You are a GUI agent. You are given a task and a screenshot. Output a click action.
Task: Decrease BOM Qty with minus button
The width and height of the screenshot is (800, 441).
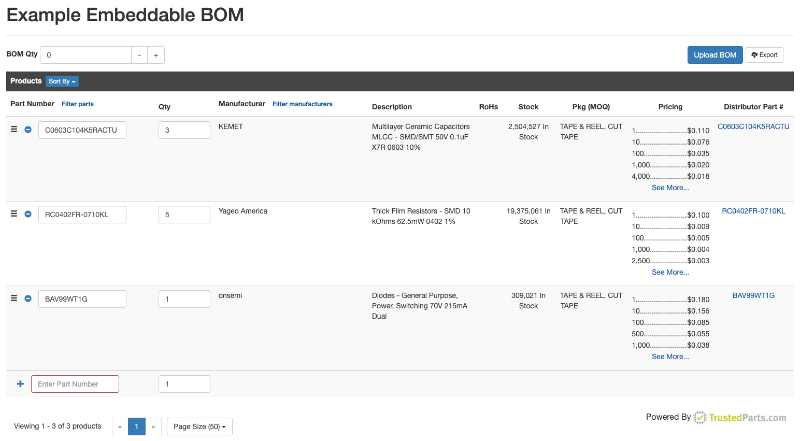pos(139,55)
